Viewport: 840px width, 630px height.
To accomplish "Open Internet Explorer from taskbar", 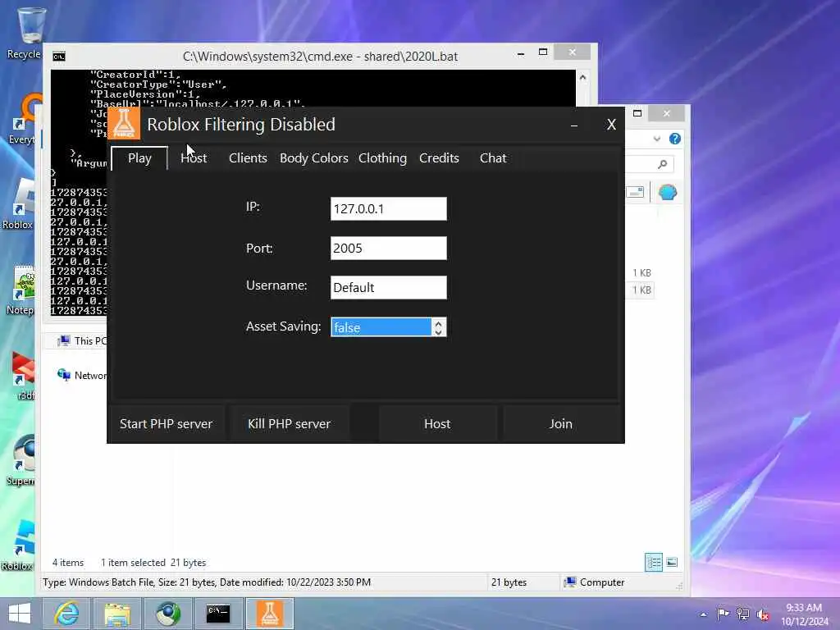I will point(66,614).
